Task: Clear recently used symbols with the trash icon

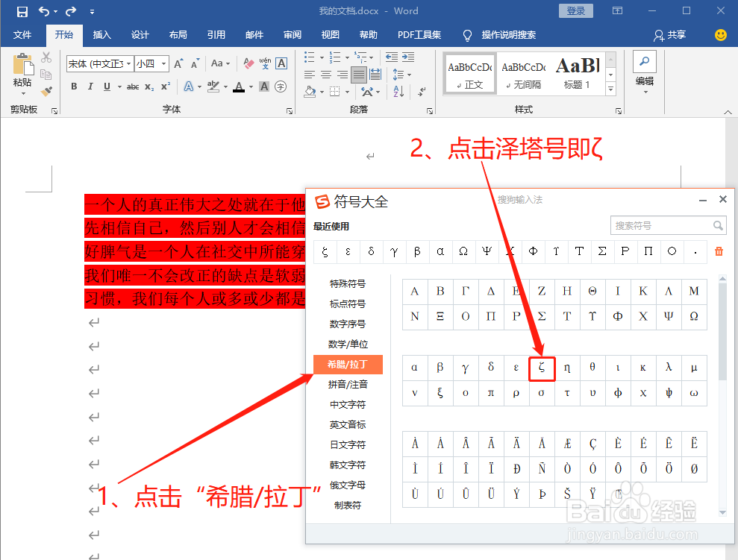Action: click(x=719, y=251)
